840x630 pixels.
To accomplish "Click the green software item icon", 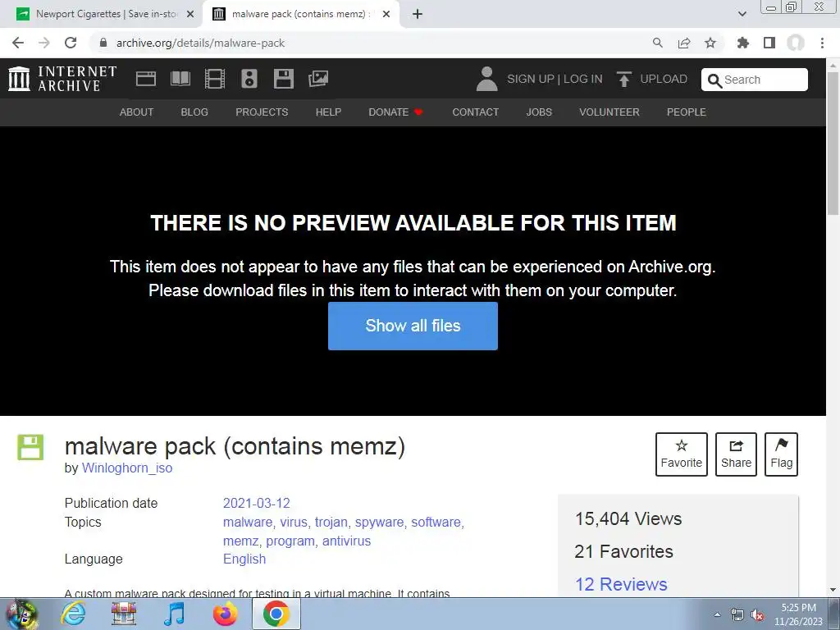I will pos(30,447).
